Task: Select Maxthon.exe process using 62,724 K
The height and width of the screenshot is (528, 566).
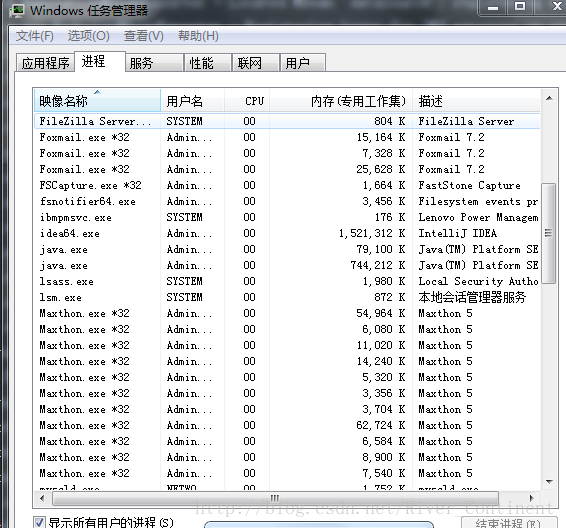Action: 287,425
